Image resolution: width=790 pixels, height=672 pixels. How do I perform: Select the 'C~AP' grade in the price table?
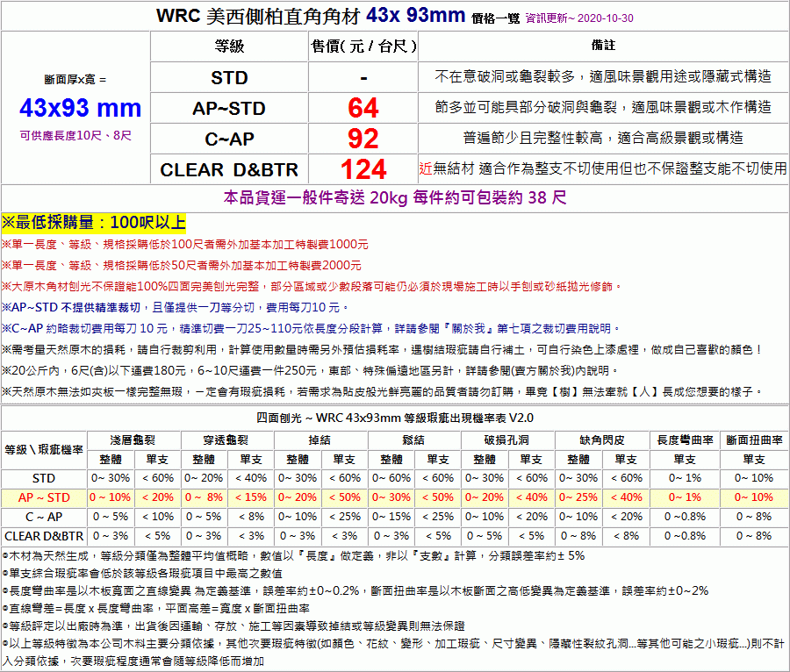coord(229,139)
